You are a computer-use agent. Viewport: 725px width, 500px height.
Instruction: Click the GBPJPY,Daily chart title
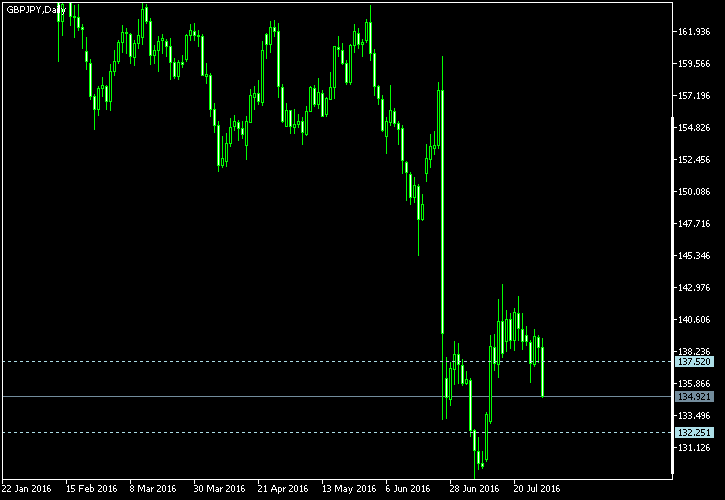tap(36, 10)
